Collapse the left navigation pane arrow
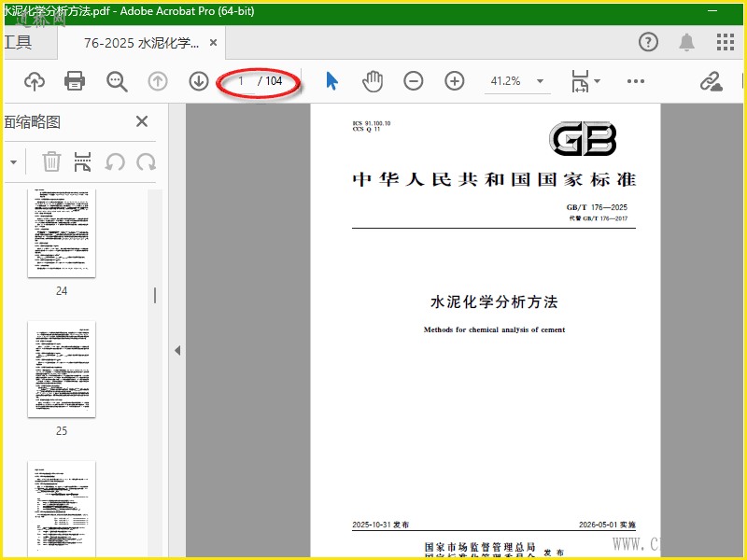Image resolution: width=747 pixels, height=560 pixels. (177, 351)
